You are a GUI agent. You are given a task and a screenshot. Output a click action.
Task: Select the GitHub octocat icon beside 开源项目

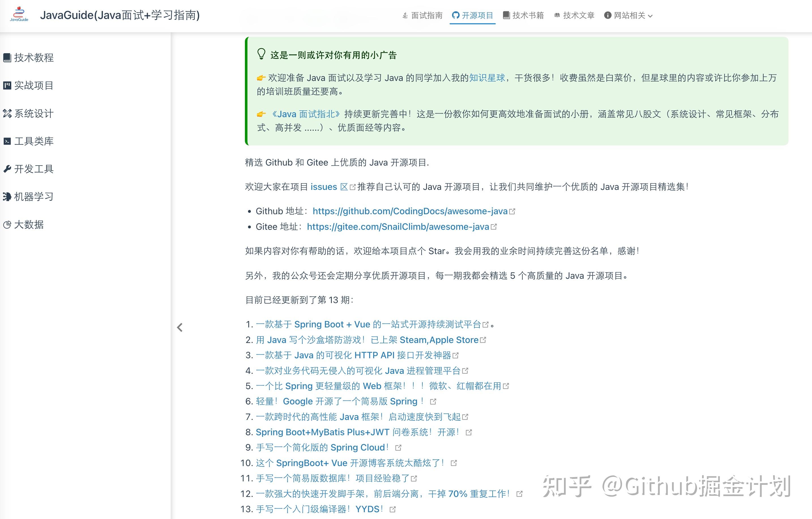456,15
